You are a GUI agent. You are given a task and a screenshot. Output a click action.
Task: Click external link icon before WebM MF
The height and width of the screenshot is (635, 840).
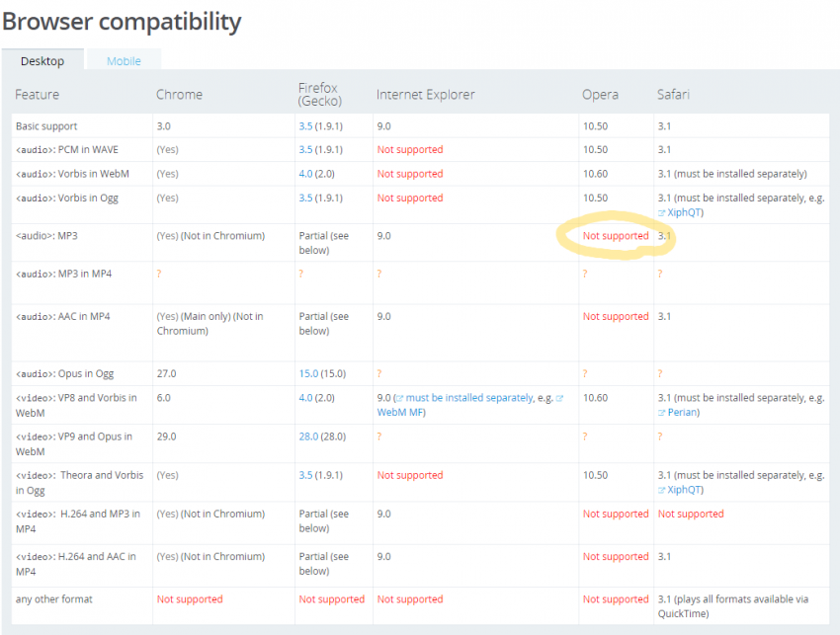pyautogui.click(x=559, y=399)
